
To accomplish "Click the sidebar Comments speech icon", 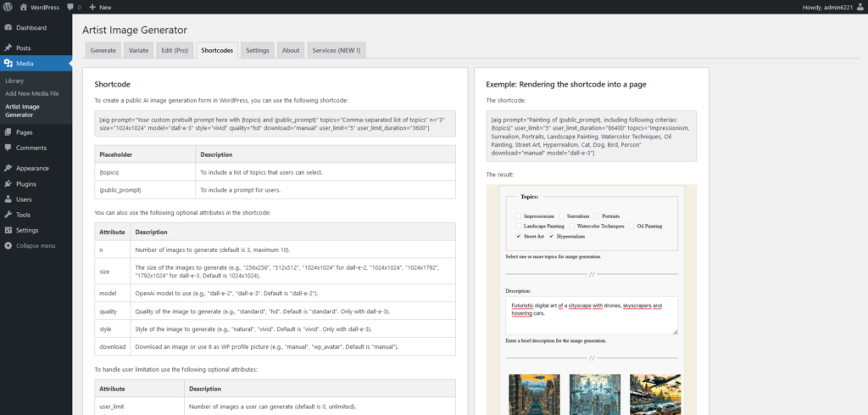I will (8, 148).
